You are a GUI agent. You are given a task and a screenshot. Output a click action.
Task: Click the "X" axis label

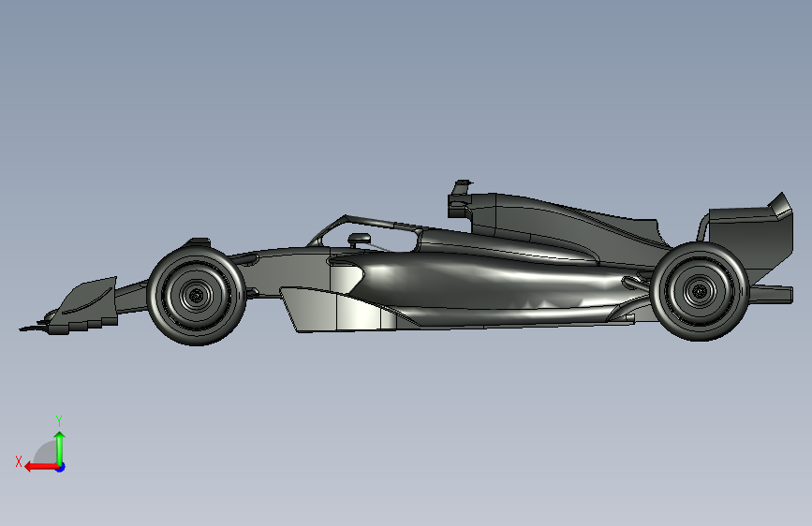(x=19, y=461)
